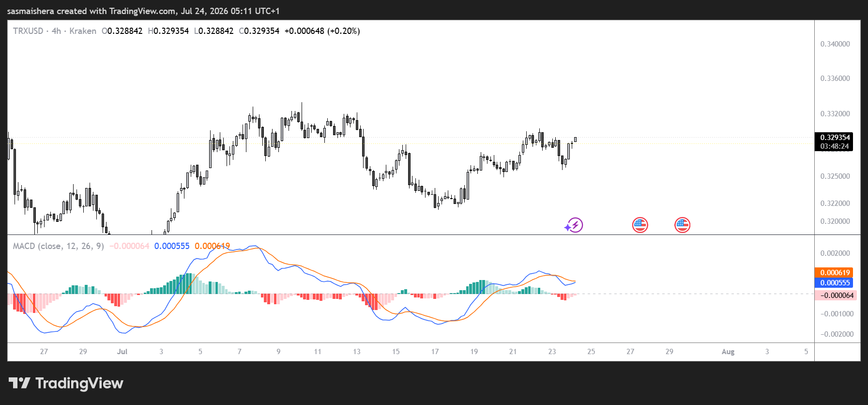Click the blue MACD value label 0.000555
868x405 pixels.
[835, 283]
